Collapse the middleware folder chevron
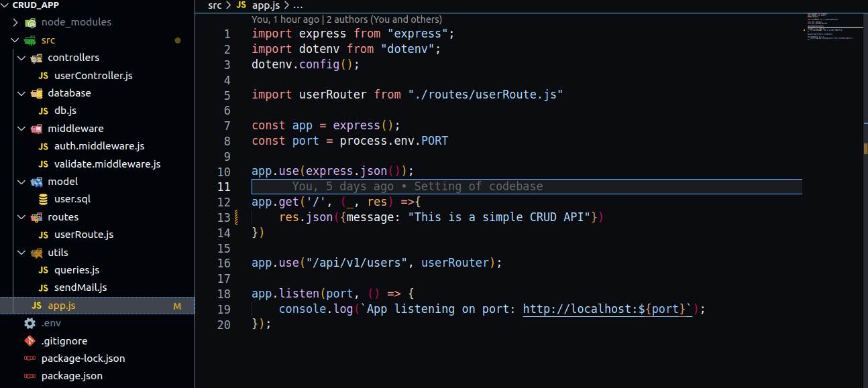This screenshot has height=388, width=868. pyautogui.click(x=22, y=128)
